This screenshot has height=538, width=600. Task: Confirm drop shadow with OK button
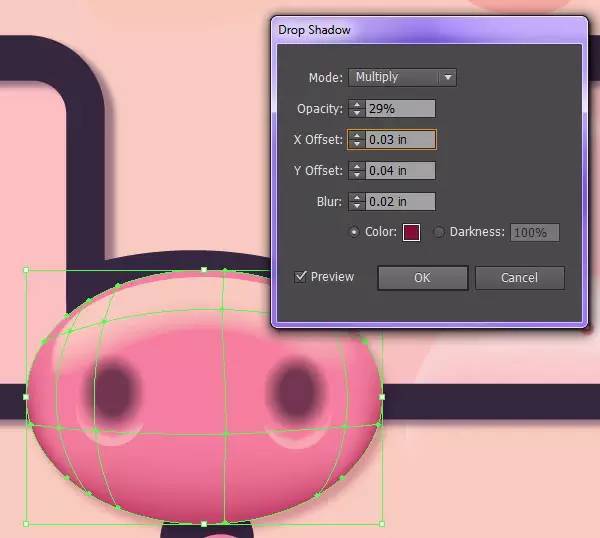[x=422, y=278]
